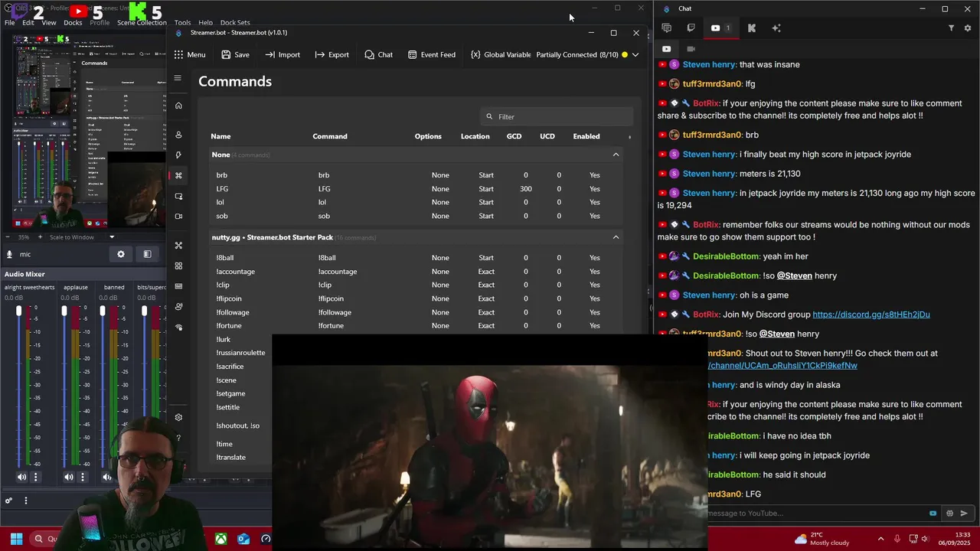
Task: Open the users group sidebar icon
Action: tap(178, 307)
